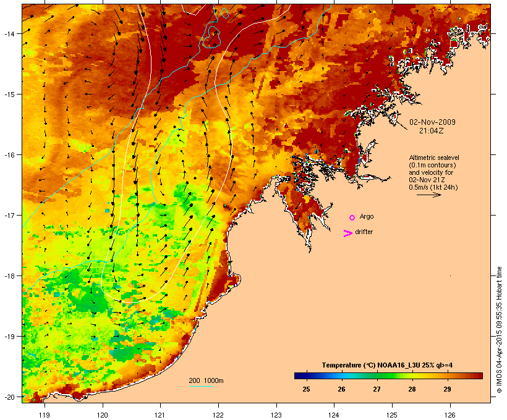Screen dimensions: 507x420
Task: Click the cyan 200 1000m isobath legend line
Action: [x=201, y=386]
